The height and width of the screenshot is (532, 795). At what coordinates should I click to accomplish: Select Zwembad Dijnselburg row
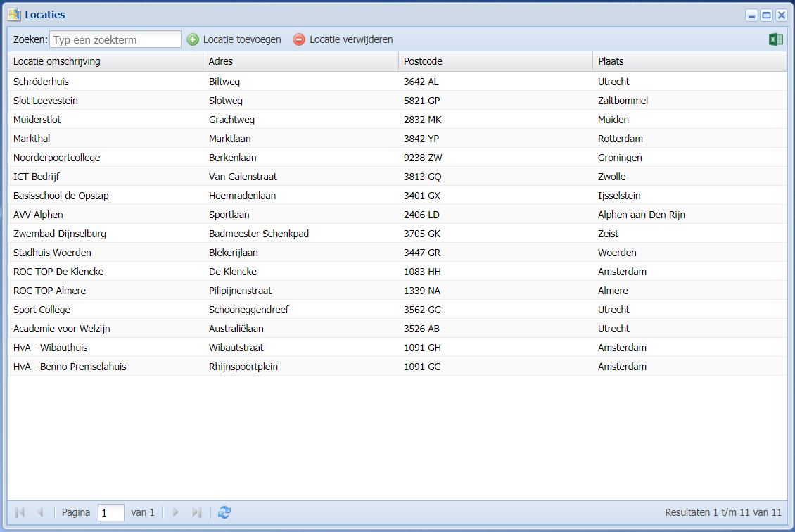pos(397,234)
